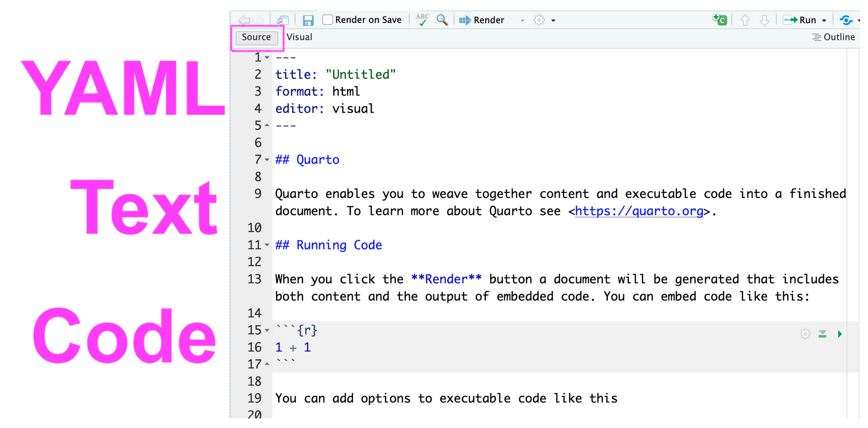Run spell check with the ABC icon
868x428 pixels.
click(x=422, y=20)
